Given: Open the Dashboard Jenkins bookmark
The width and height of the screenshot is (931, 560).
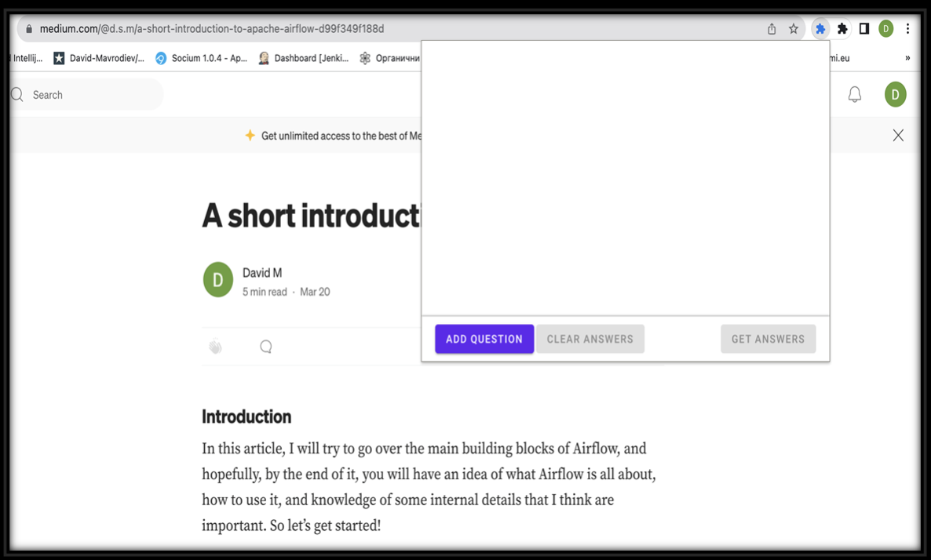Looking at the screenshot, I should tap(304, 58).
